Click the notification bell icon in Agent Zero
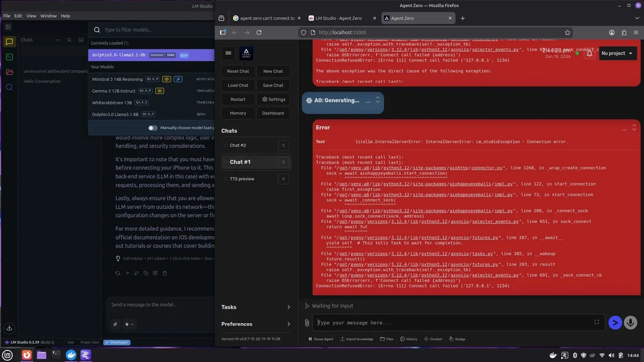 click(x=589, y=53)
